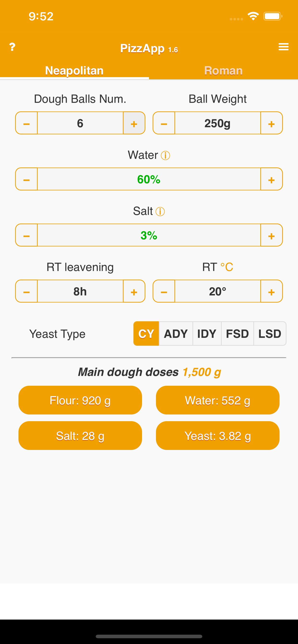The width and height of the screenshot is (298, 644).
Task: Open the hamburger menu icon
Action: pos(283,47)
